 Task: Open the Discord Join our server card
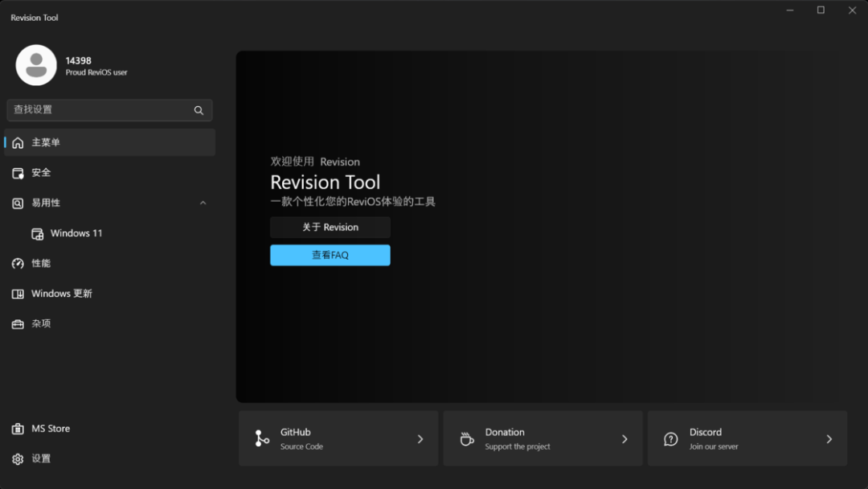[x=747, y=438]
